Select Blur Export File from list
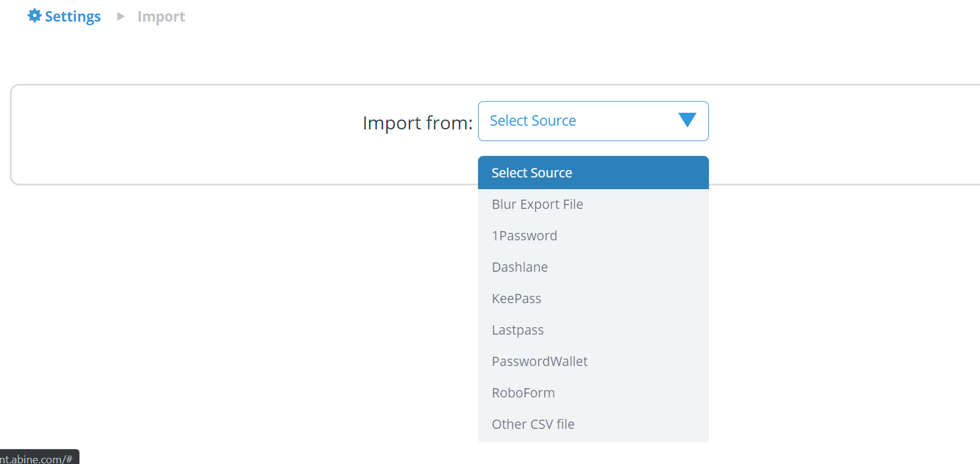Screen dimensions: 980x464 click(x=593, y=205)
